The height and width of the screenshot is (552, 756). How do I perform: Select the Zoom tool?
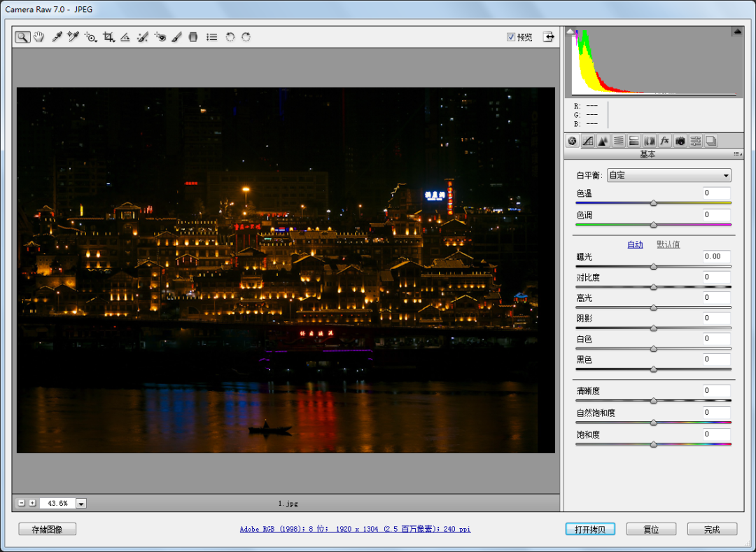(22, 36)
